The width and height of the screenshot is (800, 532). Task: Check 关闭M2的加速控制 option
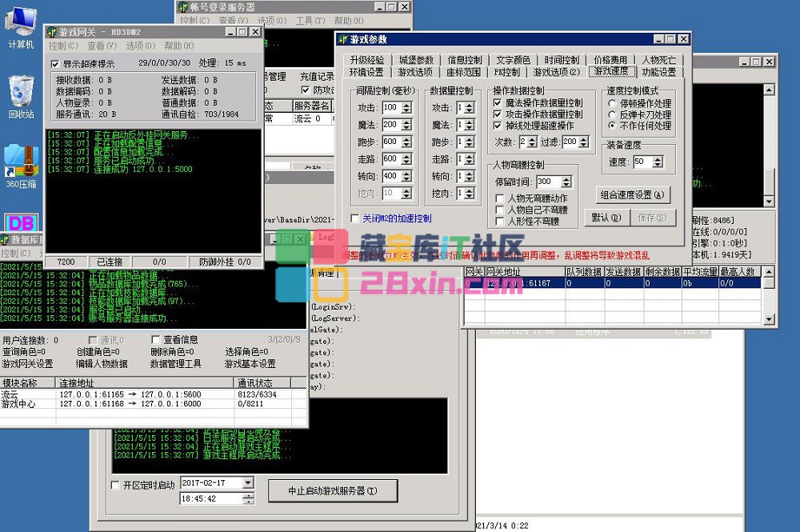[x=354, y=218]
